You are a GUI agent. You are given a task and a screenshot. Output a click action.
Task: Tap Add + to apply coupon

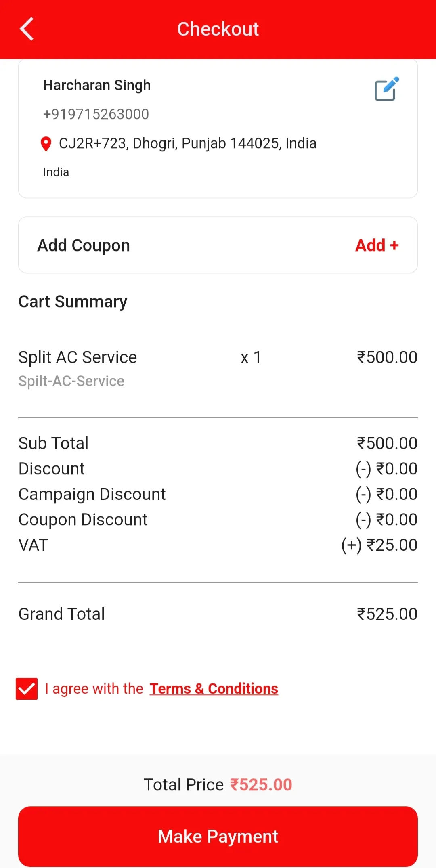[x=377, y=245]
